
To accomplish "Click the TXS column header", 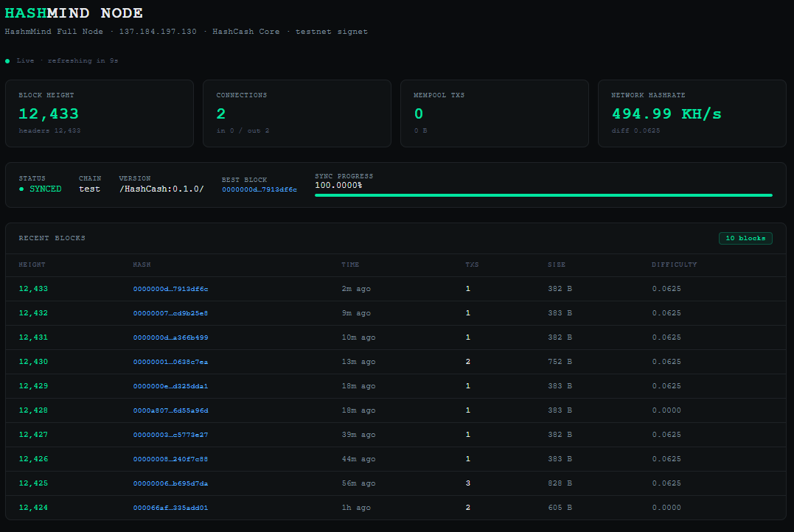I will click(472, 265).
